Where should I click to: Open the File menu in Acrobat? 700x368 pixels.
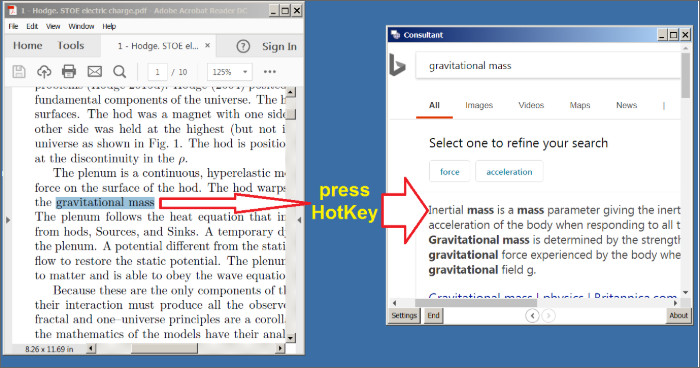[13, 26]
